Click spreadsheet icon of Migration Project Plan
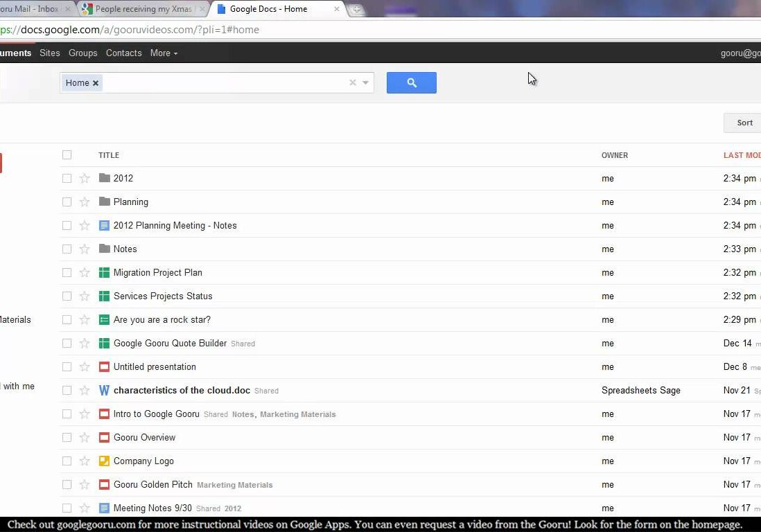 [104, 272]
